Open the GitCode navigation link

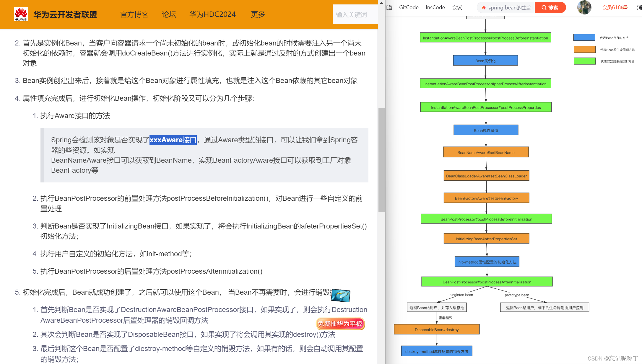(x=409, y=7)
